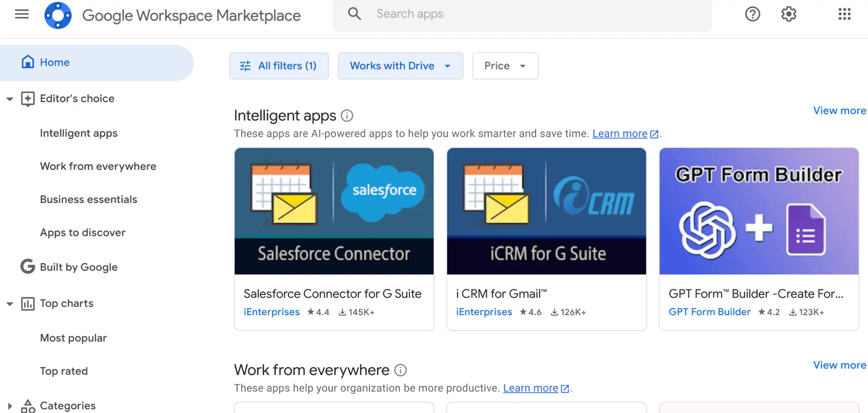Select Most popular under Top charts

73,338
